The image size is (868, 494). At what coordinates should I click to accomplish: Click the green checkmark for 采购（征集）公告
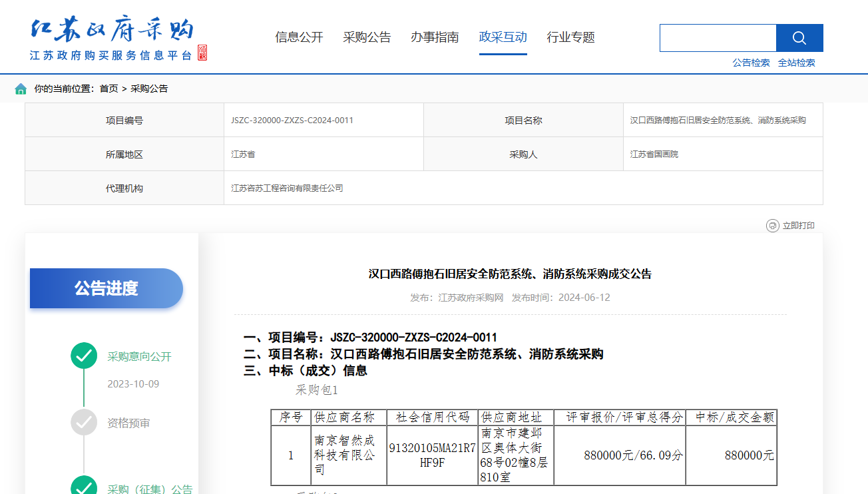point(84,487)
